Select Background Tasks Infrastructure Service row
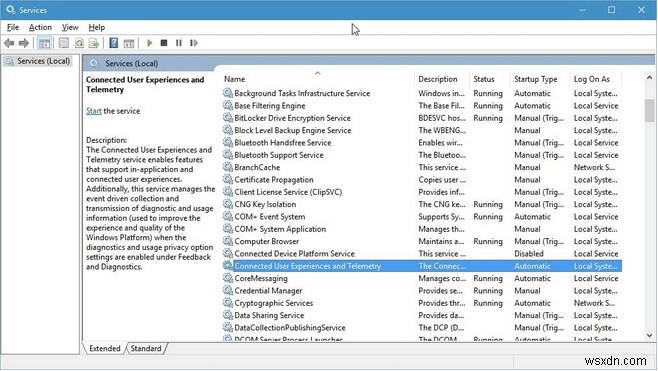The image size is (658, 371). pos(422,93)
